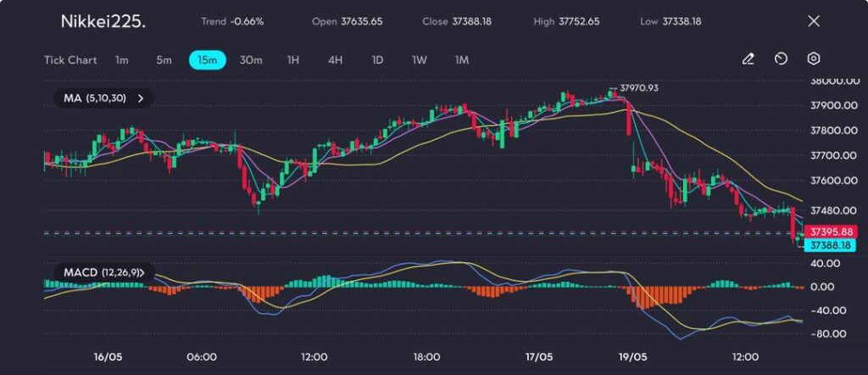The height and width of the screenshot is (375, 868).
Task: Switch to the 30m timeframe
Action: point(251,60)
